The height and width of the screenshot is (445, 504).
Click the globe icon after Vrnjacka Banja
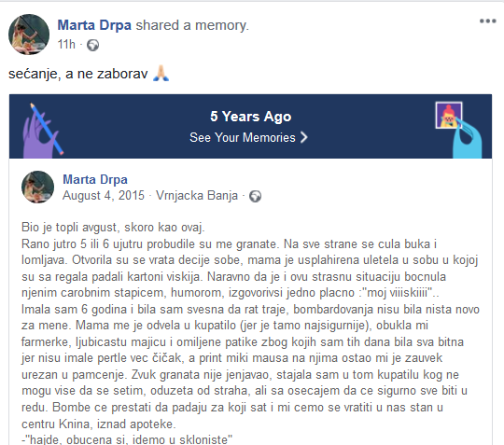coord(256,196)
